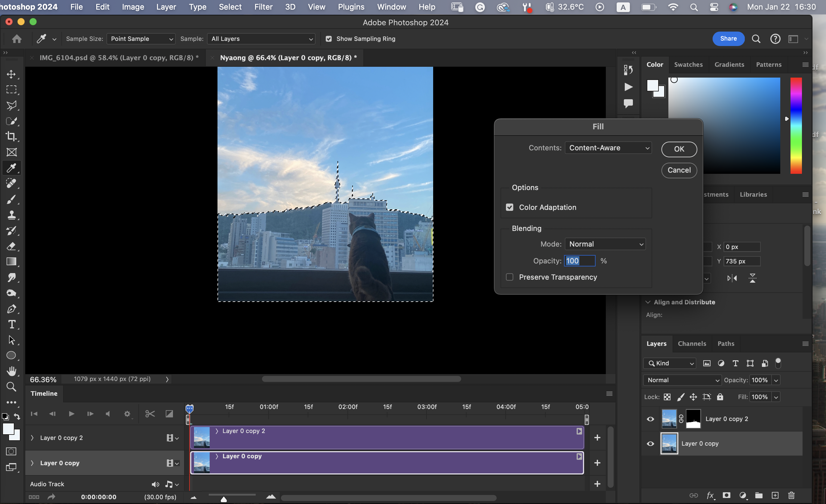826x504 pixels.
Task: Click OK in the Fill dialog
Action: click(679, 149)
